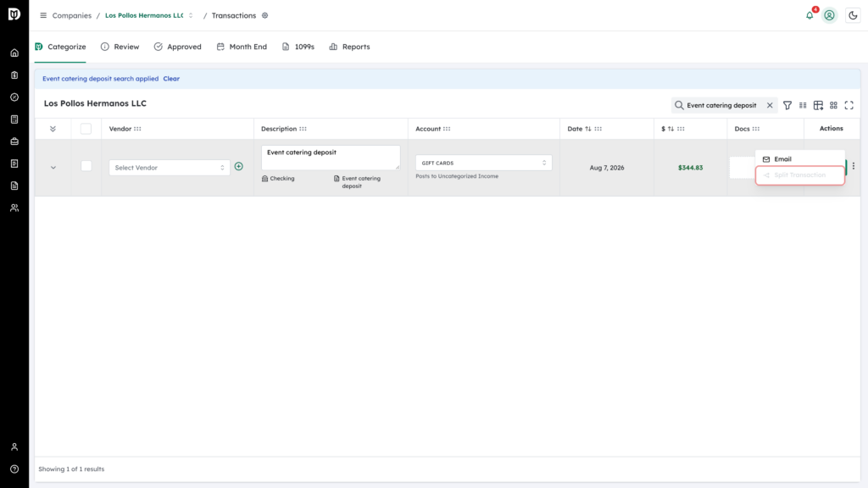
Task: Switch to grid view icon
Action: point(834,105)
